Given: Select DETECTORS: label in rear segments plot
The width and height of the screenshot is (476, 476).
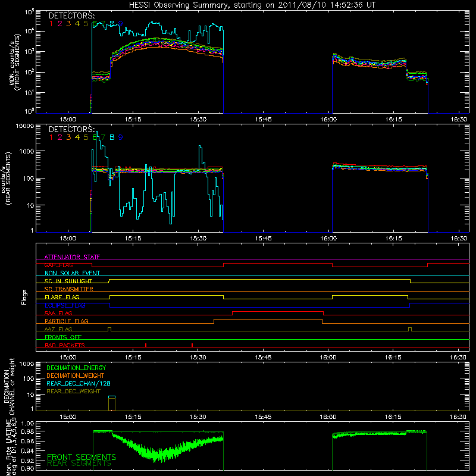Looking at the screenshot, I should [x=71, y=129].
